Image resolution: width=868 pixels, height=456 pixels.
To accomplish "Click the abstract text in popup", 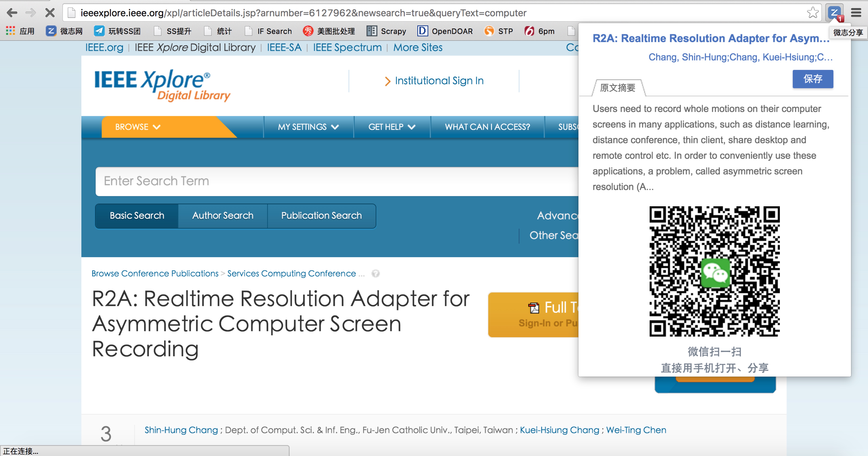I will tap(711, 147).
